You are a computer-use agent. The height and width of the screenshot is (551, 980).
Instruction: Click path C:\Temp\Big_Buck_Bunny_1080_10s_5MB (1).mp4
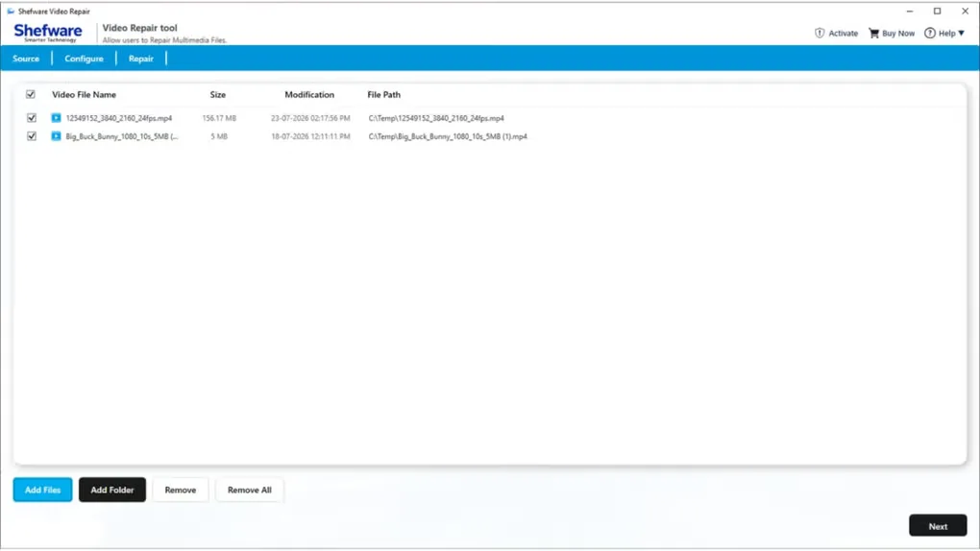(x=448, y=136)
